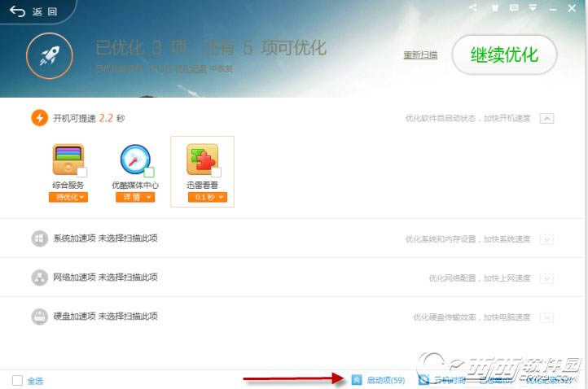
Task: Click the rocket speed-up icon in header
Action: [x=50, y=56]
